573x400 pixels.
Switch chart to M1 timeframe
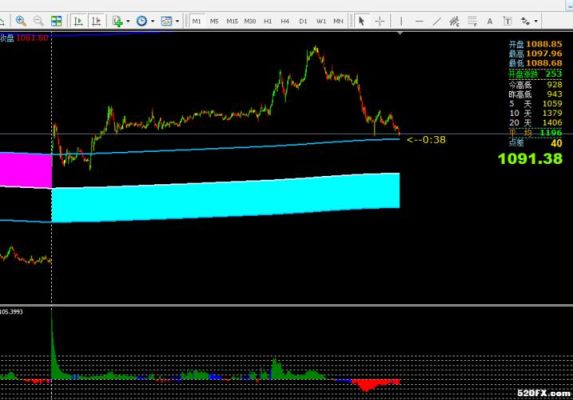197,21
